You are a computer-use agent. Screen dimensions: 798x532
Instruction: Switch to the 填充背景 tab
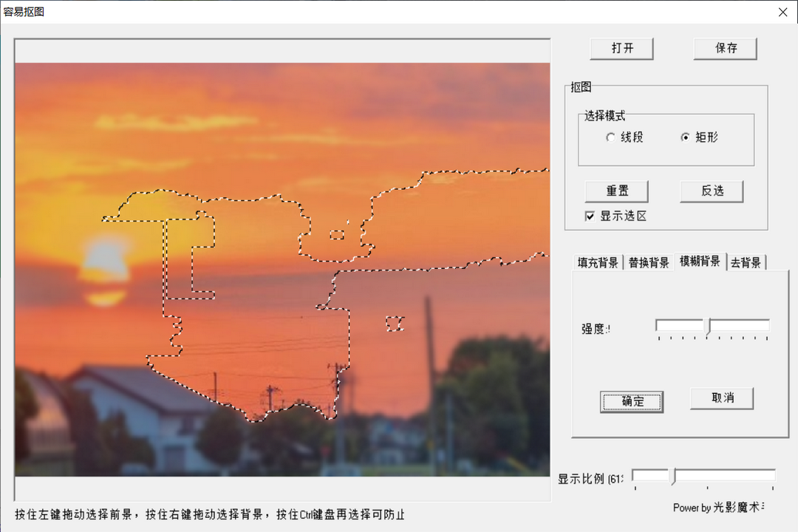[x=596, y=262]
